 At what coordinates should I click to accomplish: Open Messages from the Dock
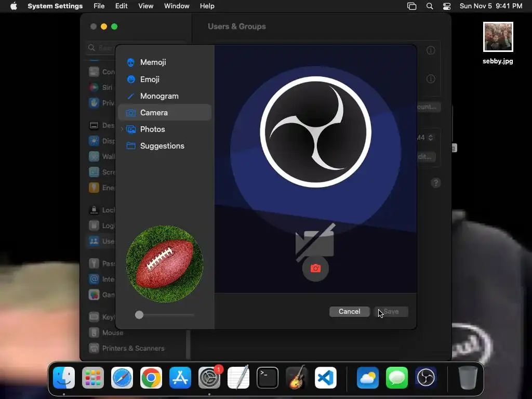(x=397, y=378)
